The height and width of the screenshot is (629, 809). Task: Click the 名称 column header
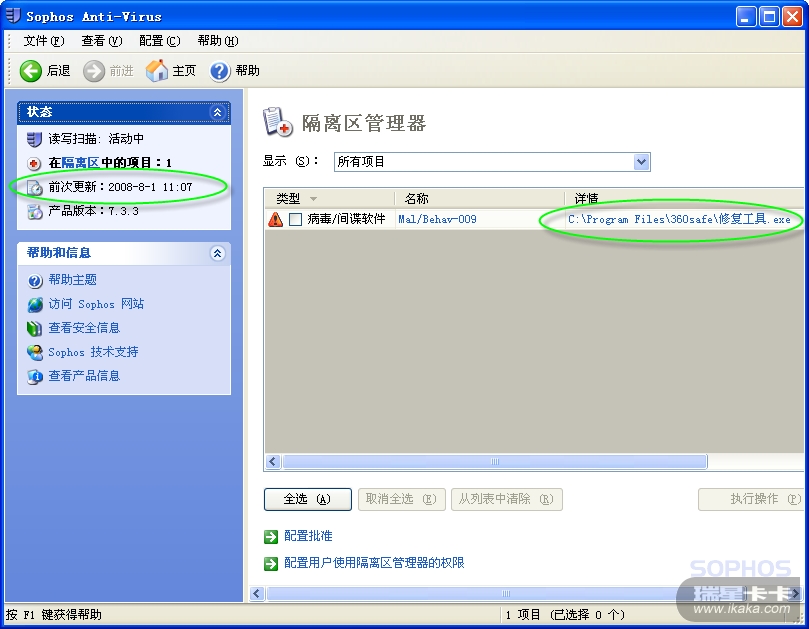[479, 198]
